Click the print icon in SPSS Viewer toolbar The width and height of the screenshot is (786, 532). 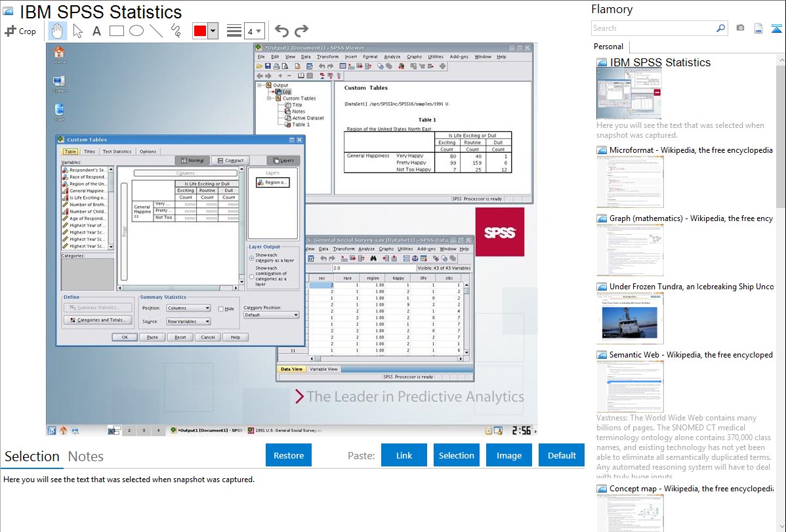(276, 66)
